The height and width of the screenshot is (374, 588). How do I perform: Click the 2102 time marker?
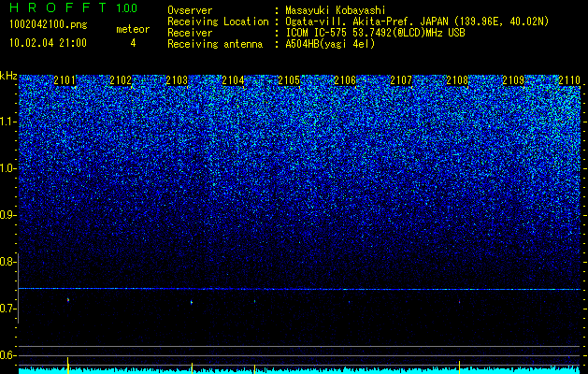pos(121,80)
